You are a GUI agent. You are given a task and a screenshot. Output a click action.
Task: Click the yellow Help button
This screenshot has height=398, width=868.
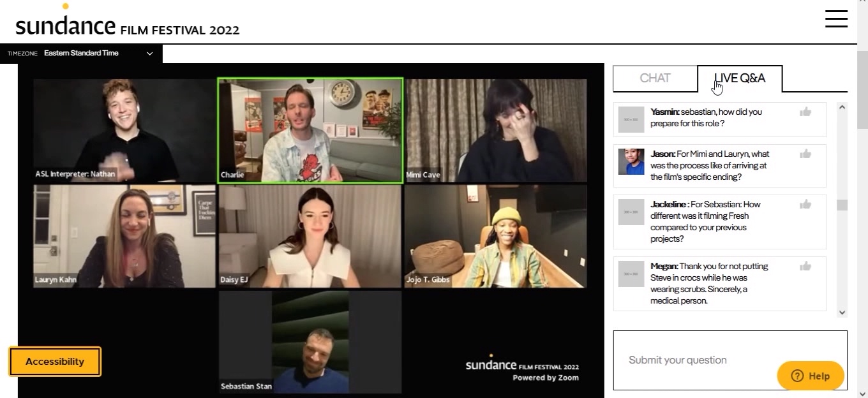pyautogui.click(x=810, y=376)
